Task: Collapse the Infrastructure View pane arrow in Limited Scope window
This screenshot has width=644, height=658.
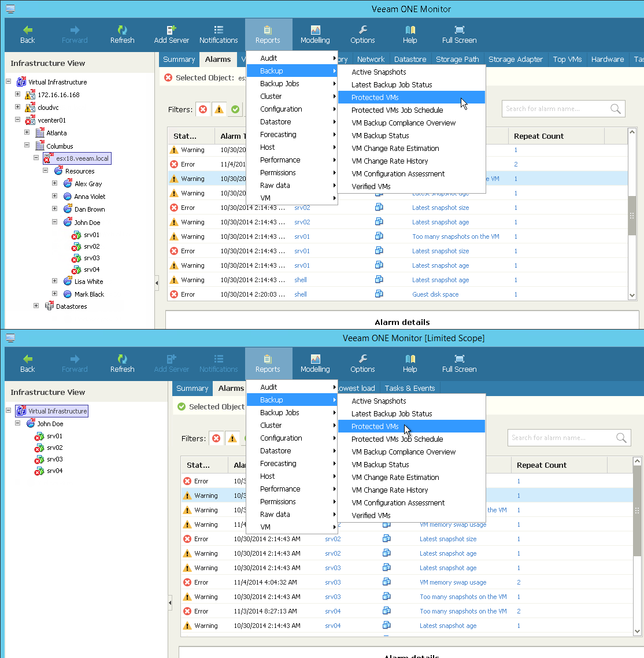Action: 170,603
